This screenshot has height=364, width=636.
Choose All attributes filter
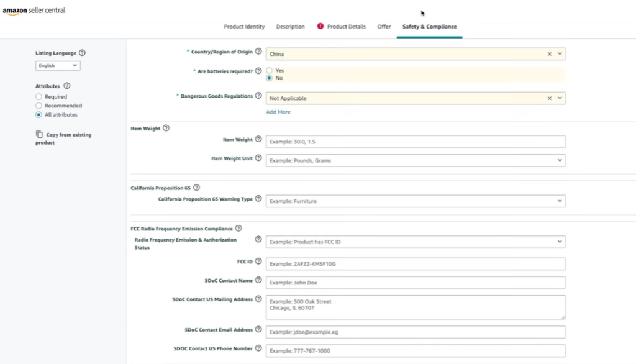[39, 115]
